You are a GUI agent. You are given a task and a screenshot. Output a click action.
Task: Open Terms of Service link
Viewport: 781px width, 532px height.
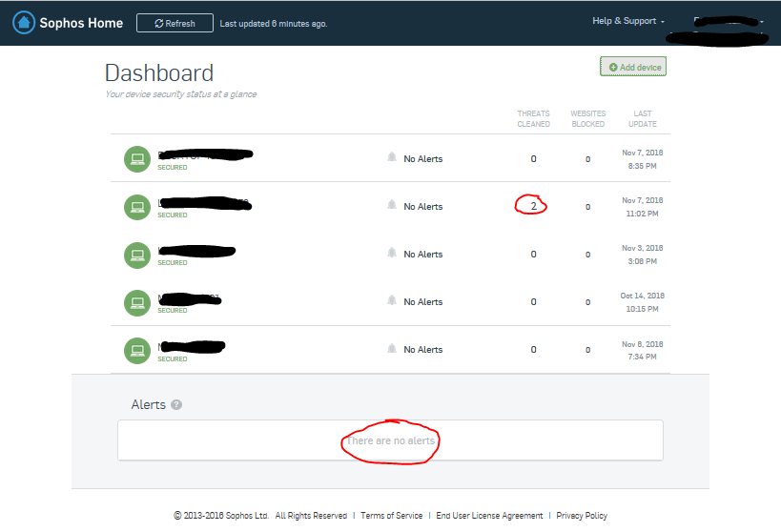pos(392,516)
